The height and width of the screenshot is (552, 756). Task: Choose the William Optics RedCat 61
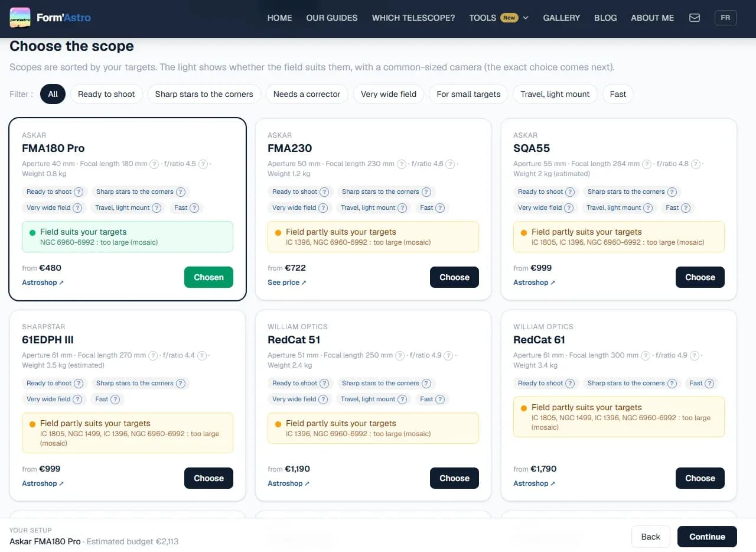[x=700, y=478]
